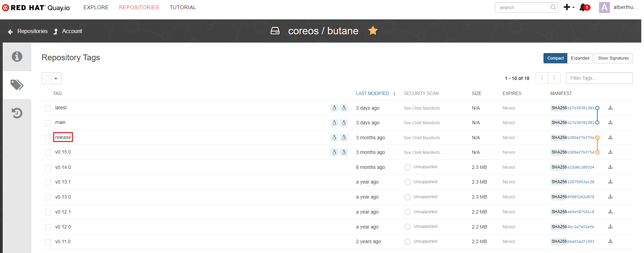
Task: Sort by Expires column header
Action: 512,93
